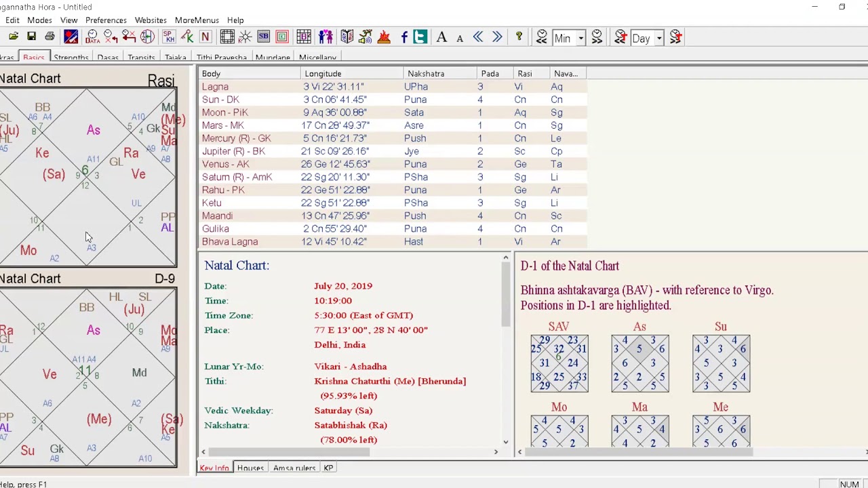Screen dimensions: 868x488
Task: Open the Day time unit dropdown
Action: click(659, 38)
